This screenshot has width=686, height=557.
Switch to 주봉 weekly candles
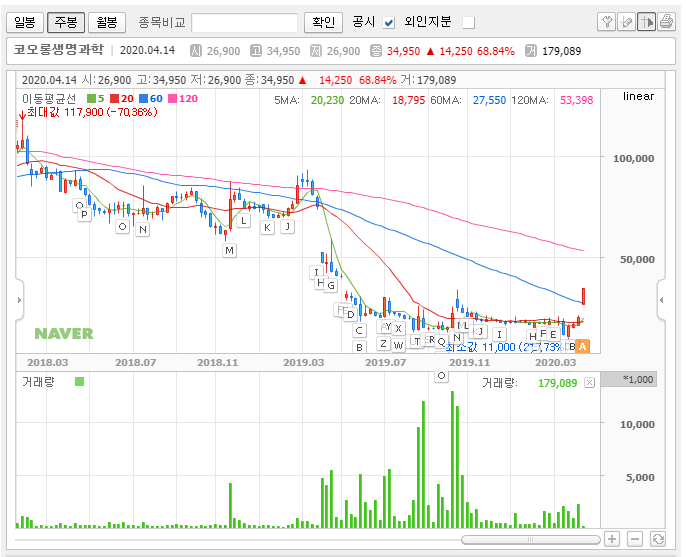pyautogui.click(x=66, y=22)
